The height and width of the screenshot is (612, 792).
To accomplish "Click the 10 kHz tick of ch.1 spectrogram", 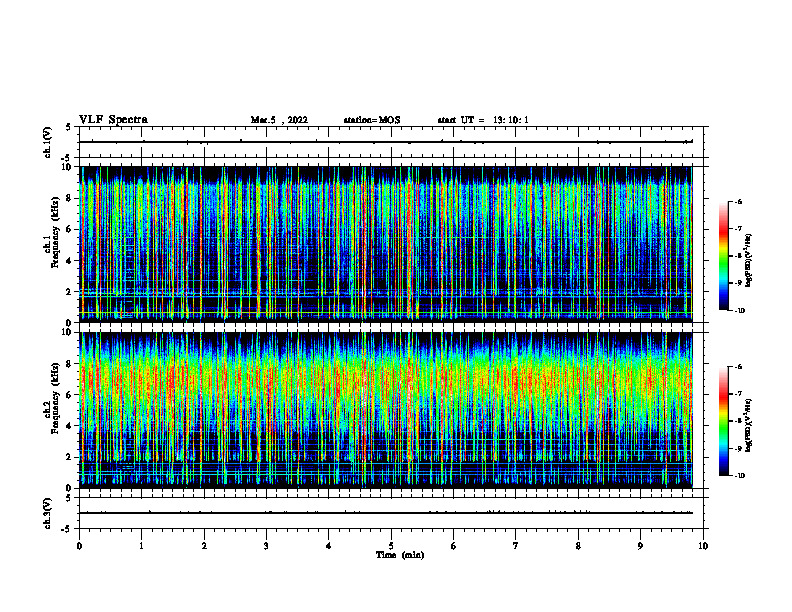I will pyautogui.click(x=68, y=167).
